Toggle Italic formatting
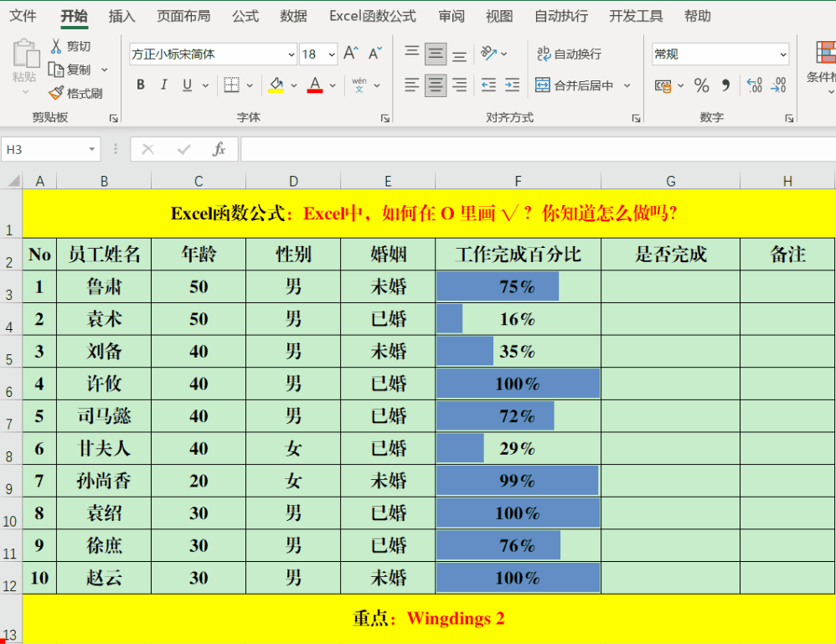Viewport: 836px width, 644px height. (164, 85)
